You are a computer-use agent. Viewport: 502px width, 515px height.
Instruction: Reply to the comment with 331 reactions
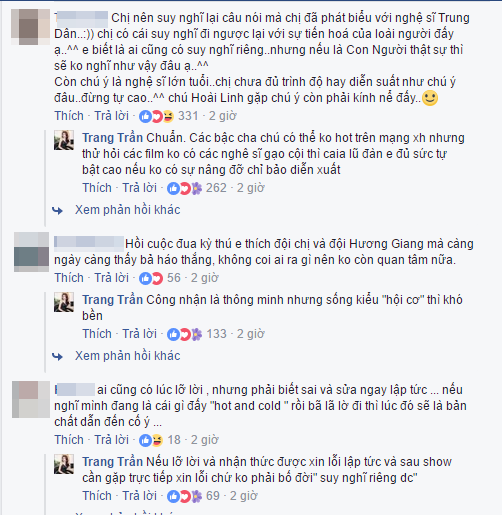(111, 116)
